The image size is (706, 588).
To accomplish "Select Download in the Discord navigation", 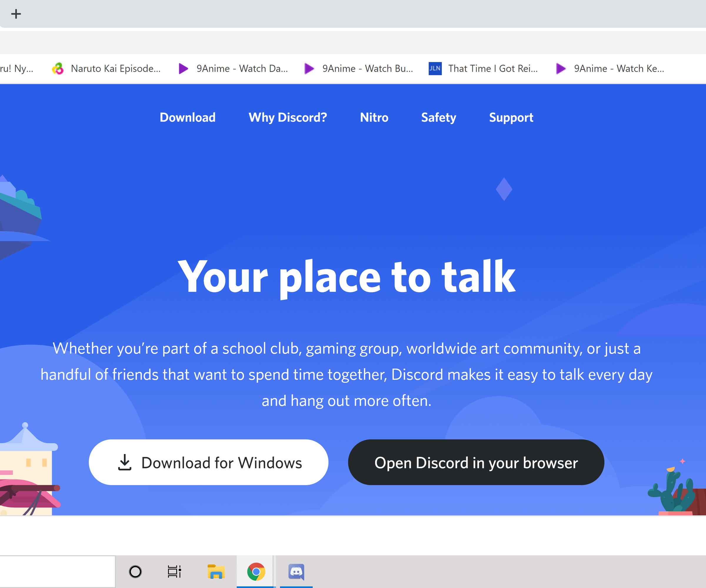I will (x=187, y=117).
